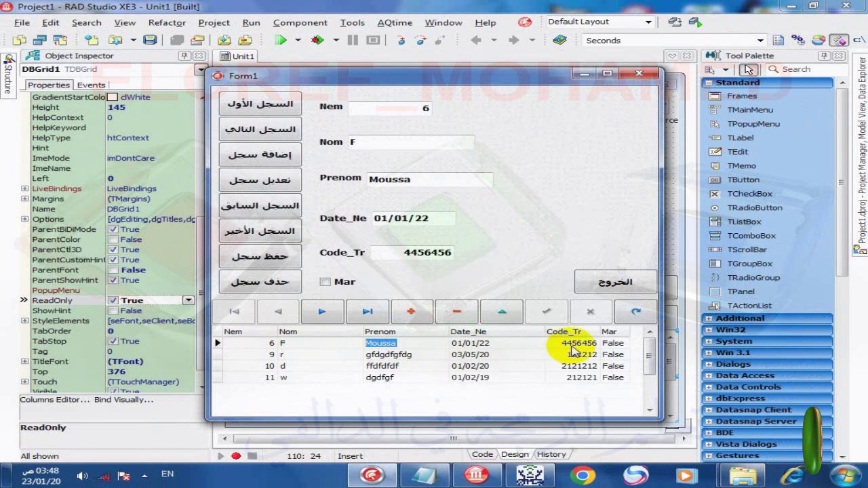Image resolution: width=868 pixels, height=488 pixels.
Task: Open the Default Layout dropdown
Action: tap(648, 22)
